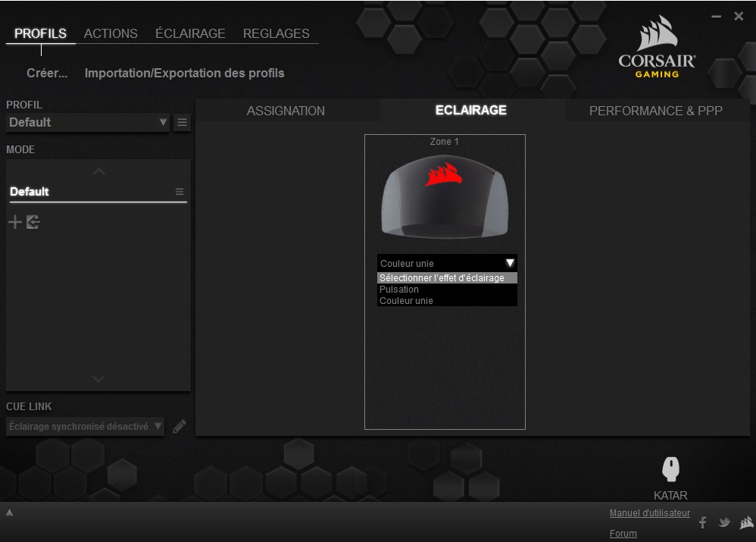Open the Profil Default dropdown

point(88,122)
